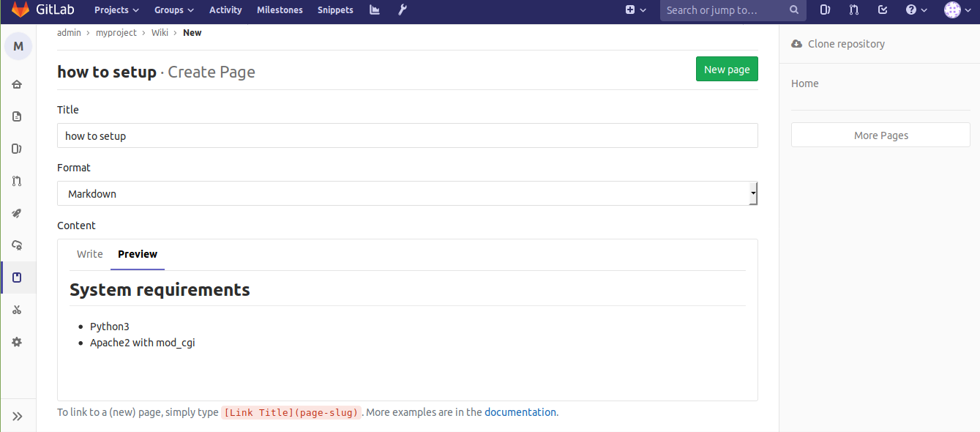Click the System requirements heading
The width and height of the screenshot is (980, 432).
160,290
